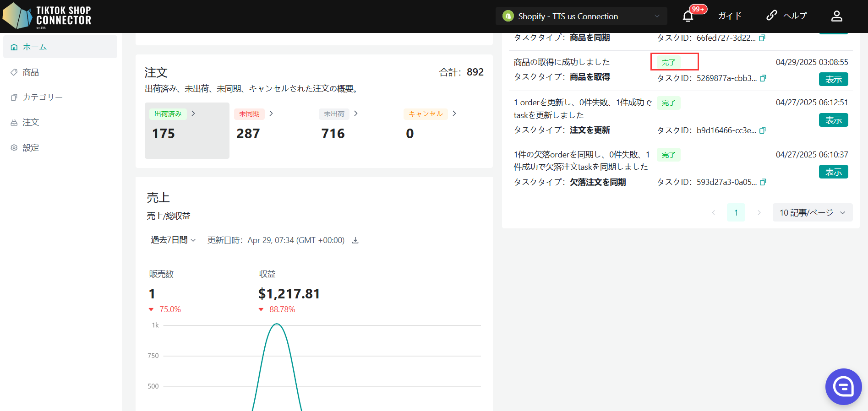Screen dimensions: 868x411
Task: Open the Shopify - TTS us Connection dropdown
Action: point(581,16)
